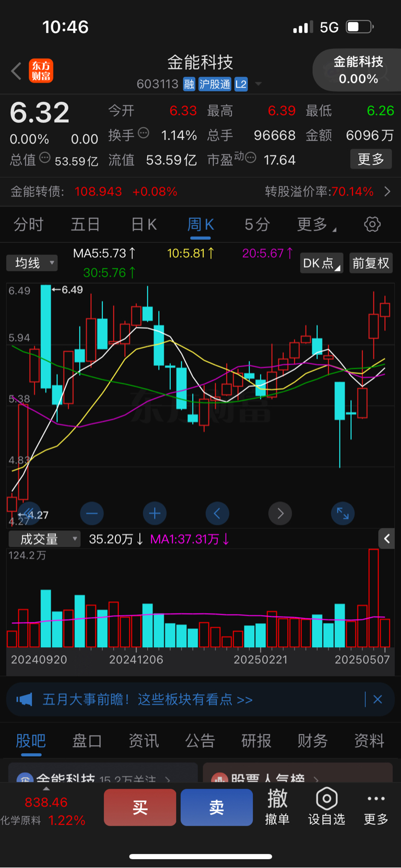401x868 pixels.
Task: Tap the 买 buy button
Action: click(x=140, y=807)
